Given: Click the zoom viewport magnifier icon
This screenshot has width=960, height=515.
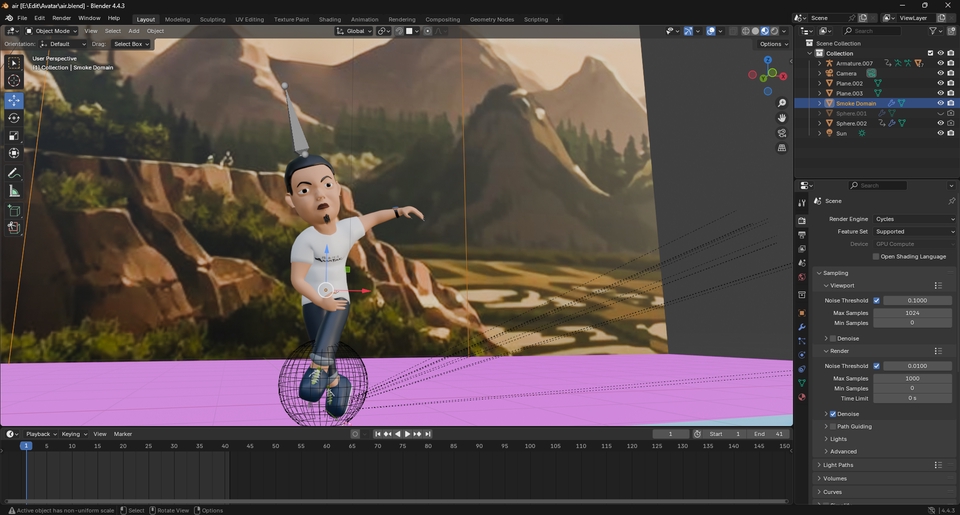Looking at the screenshot, I should tap(782, 103).
